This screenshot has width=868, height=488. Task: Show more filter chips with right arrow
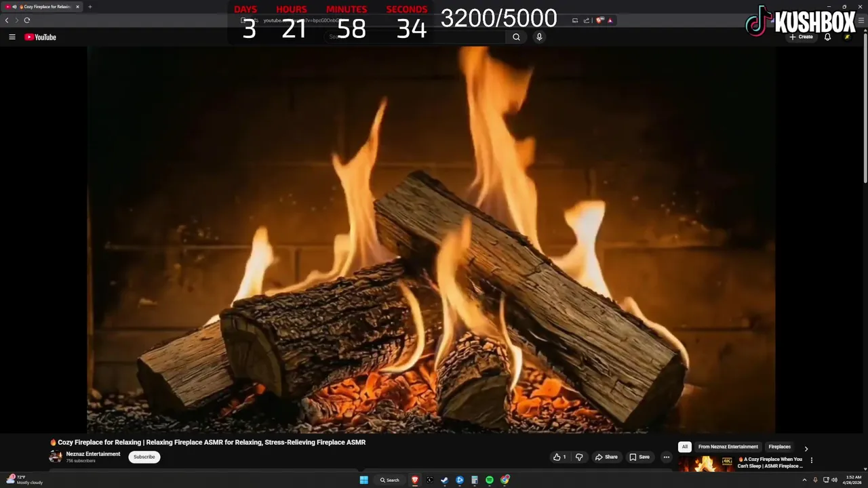tap(806, 449)
